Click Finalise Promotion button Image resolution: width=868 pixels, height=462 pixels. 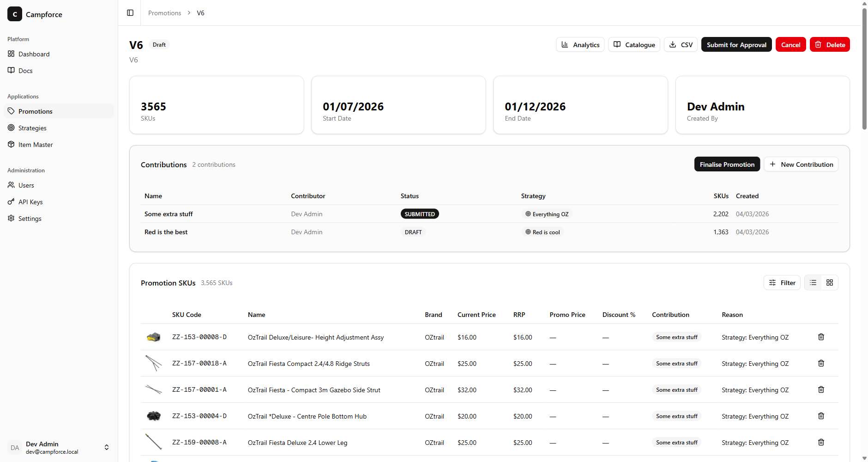click(x=727, y=164)
